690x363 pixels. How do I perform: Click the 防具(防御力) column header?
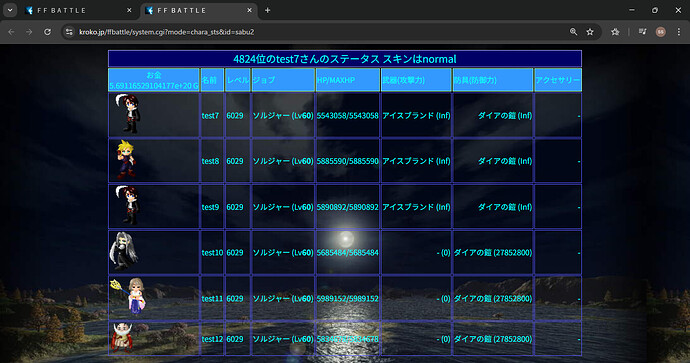point(493,80)
